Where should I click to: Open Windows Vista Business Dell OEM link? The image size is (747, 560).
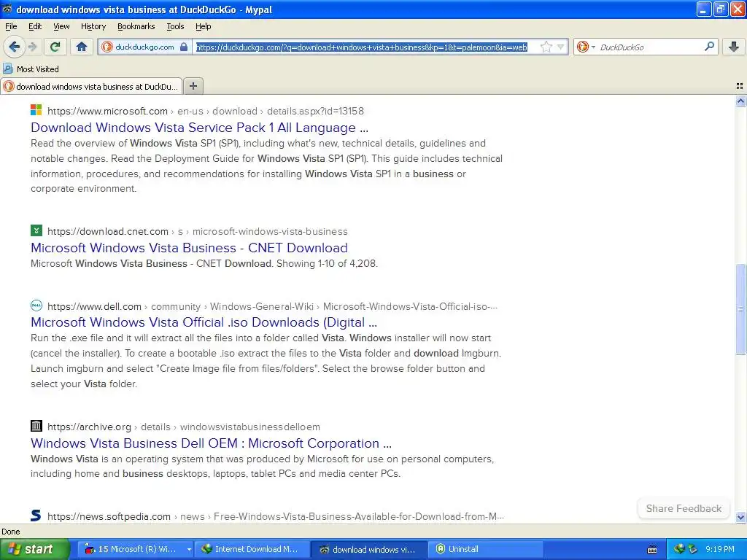tap(211, 443)
